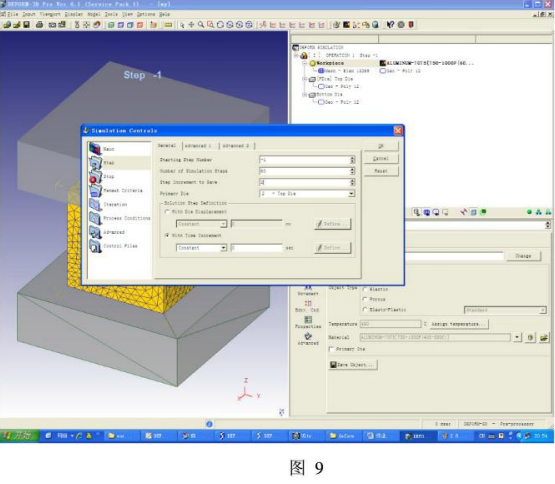Switch to the Advanced 2 tab
The image size is (555, 484).
(x=236, y=146)
